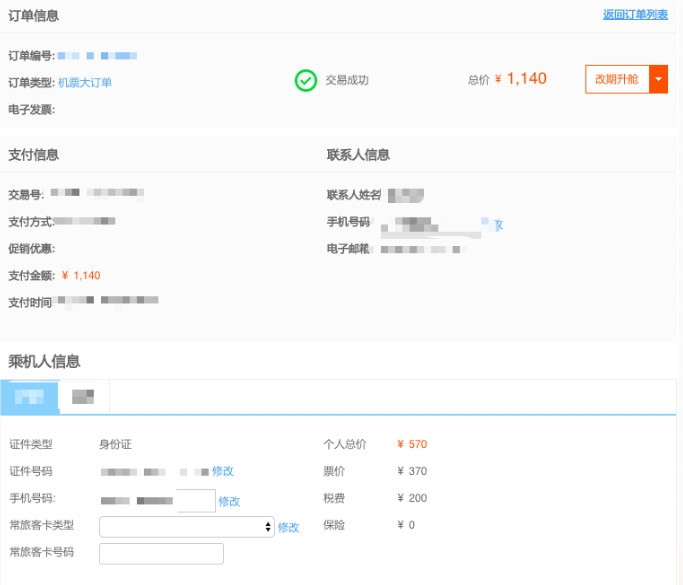Click the 个人总价 ¥570 amount
The width and height of the screenshot is (683, 585).
[412, 444]
